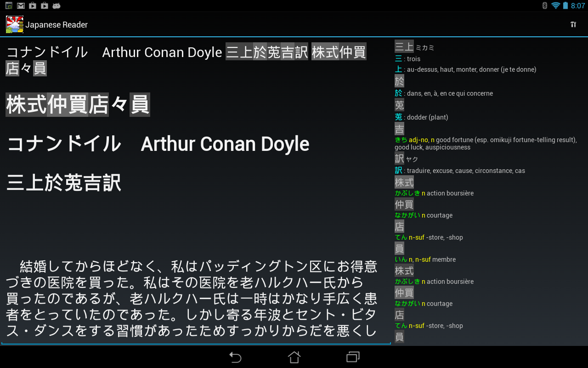Tap the definition '三 : trois'
The image size is (588, 368).
(407, 59)
